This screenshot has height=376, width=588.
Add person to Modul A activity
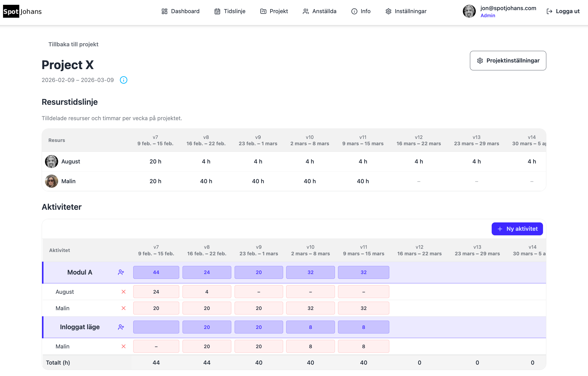pyautogui.click(x=121, y=272)
